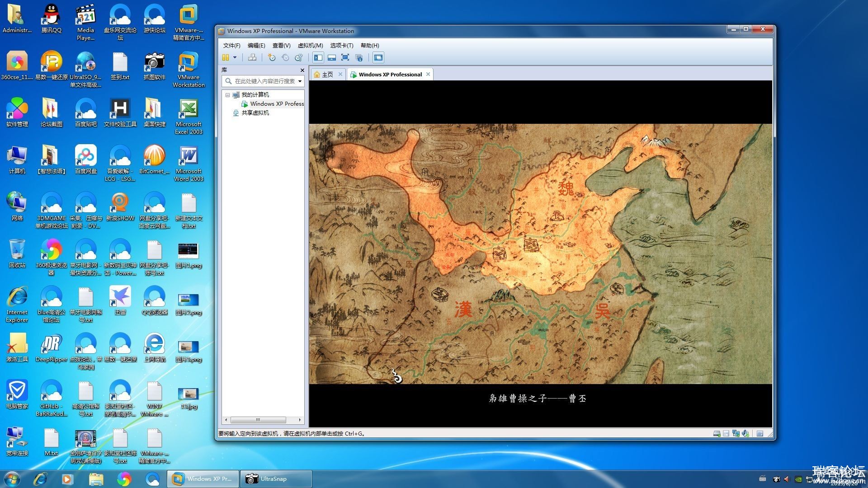Open the 文件(F) menu
Image resolution: width=868 pixels, height=488 pixels.
[x=231, y=45]
